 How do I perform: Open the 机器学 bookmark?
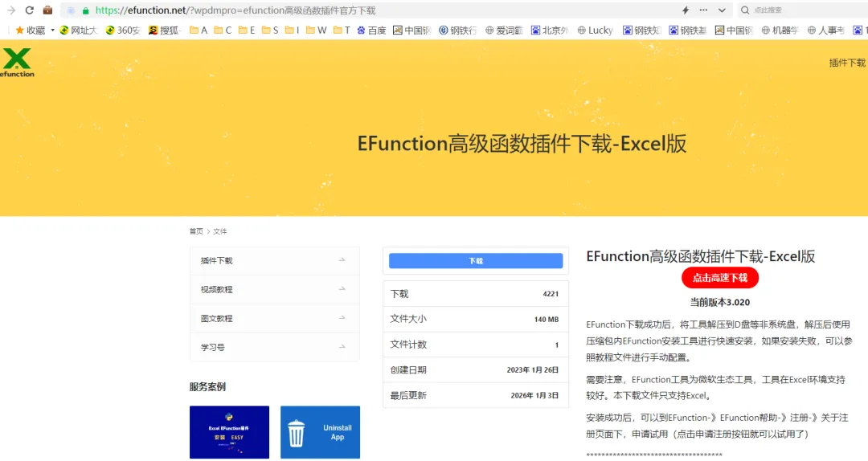coord(780,30)
